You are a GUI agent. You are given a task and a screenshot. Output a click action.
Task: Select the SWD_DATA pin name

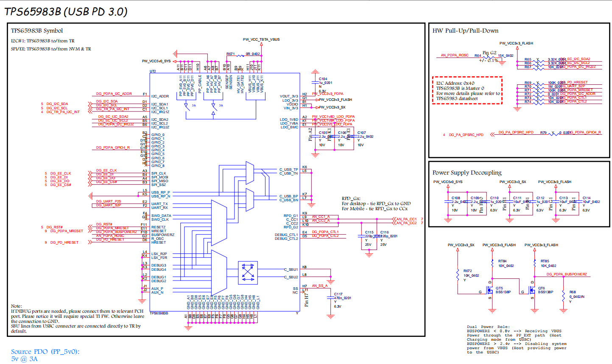[x=161, y=216]
